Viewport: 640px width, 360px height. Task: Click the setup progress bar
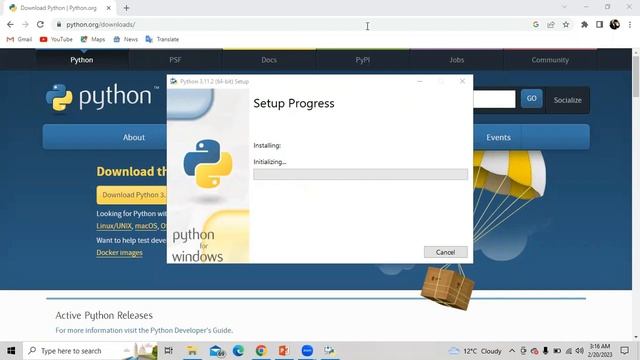(360, 174)
